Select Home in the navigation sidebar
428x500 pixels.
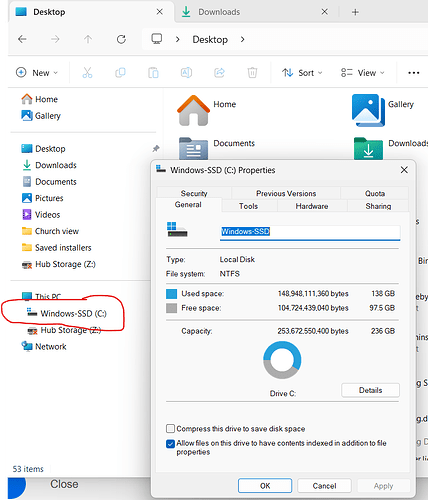click(x=39, y=99)
